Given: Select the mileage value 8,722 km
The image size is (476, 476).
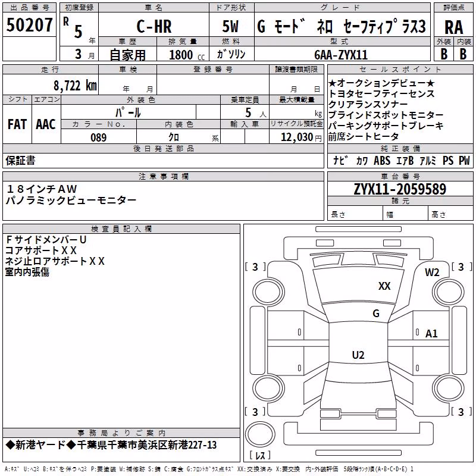Looking at the screenshot, I should click(x=76, y=85).
